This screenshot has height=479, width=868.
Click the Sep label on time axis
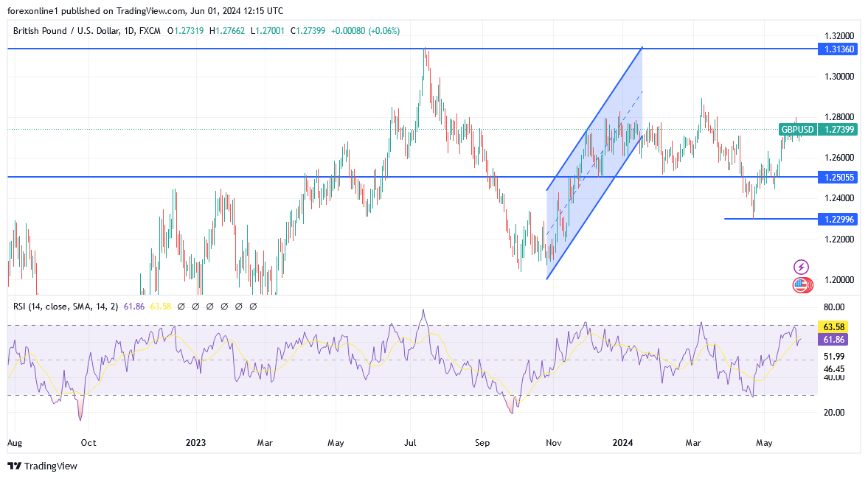point(482,442)
